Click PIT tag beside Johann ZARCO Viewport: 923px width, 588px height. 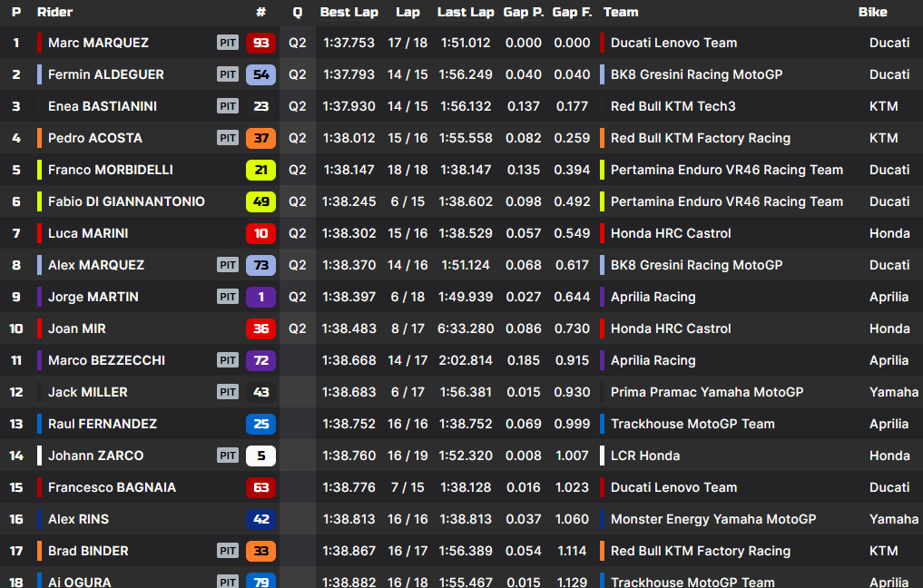pos(228,456)
